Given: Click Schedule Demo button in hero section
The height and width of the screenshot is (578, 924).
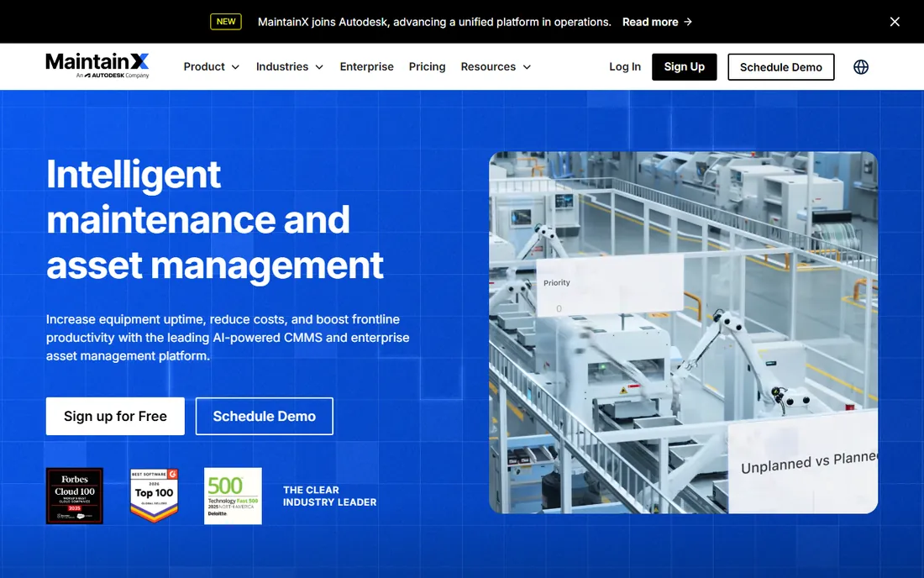Looking at the screenshot, I should click(264, 417).
